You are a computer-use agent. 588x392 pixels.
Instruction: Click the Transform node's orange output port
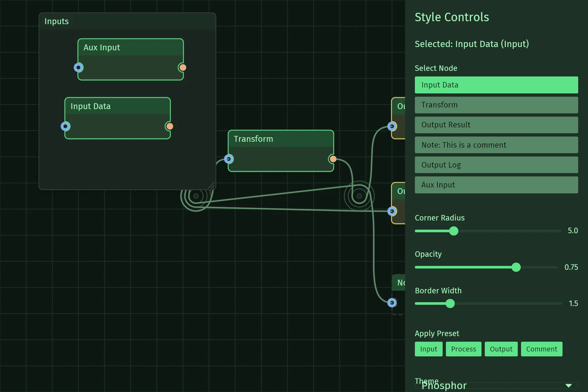333,159
